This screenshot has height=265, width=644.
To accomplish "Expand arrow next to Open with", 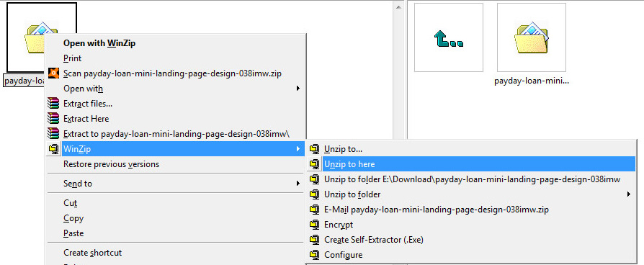I will pyautogui.click(x=298, y=89).
